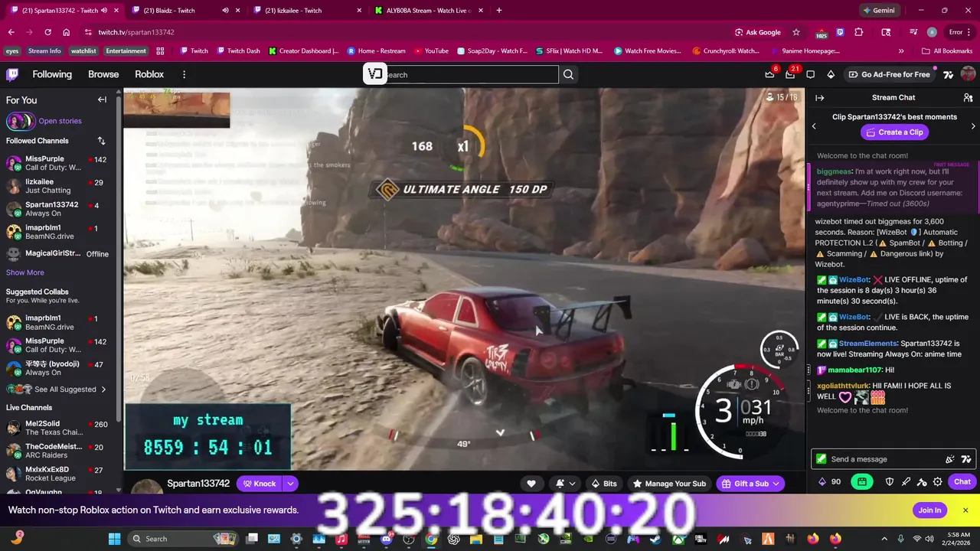Click Go Ad-Free for Free

pyautogui.click(x=888, y=74)
